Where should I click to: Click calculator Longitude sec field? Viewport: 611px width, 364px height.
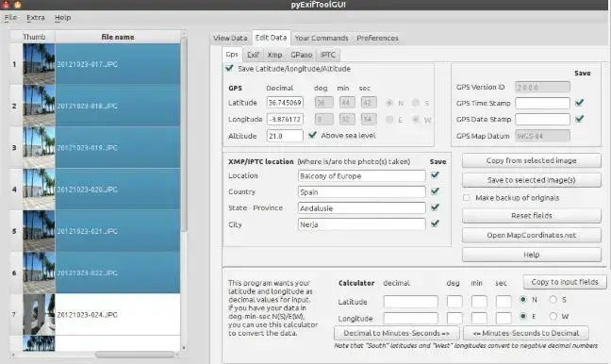coord(504,318)
